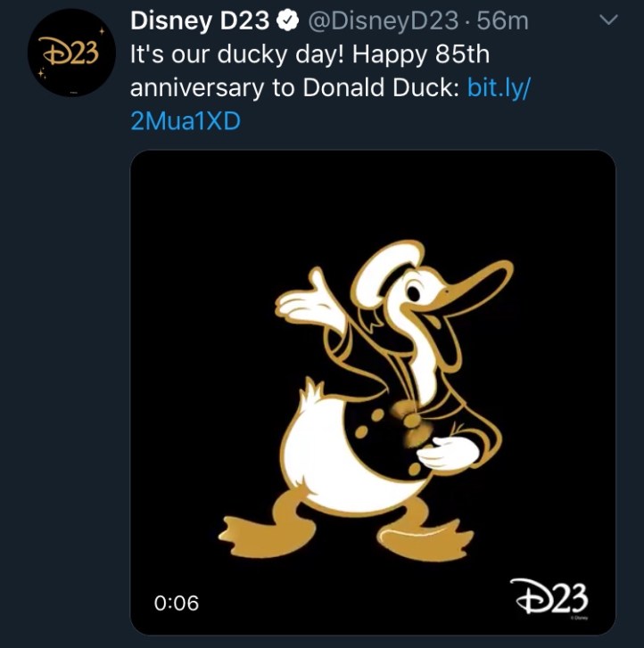Click the D23 watermark in the video
Screen dimensions: 644x648
tap(549, 595)
